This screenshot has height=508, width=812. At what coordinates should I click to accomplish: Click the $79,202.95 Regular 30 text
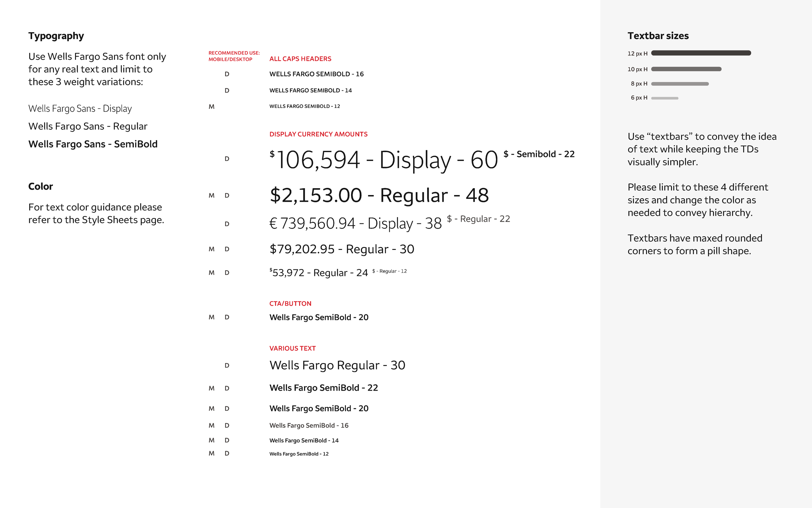(x=342, y=249)
